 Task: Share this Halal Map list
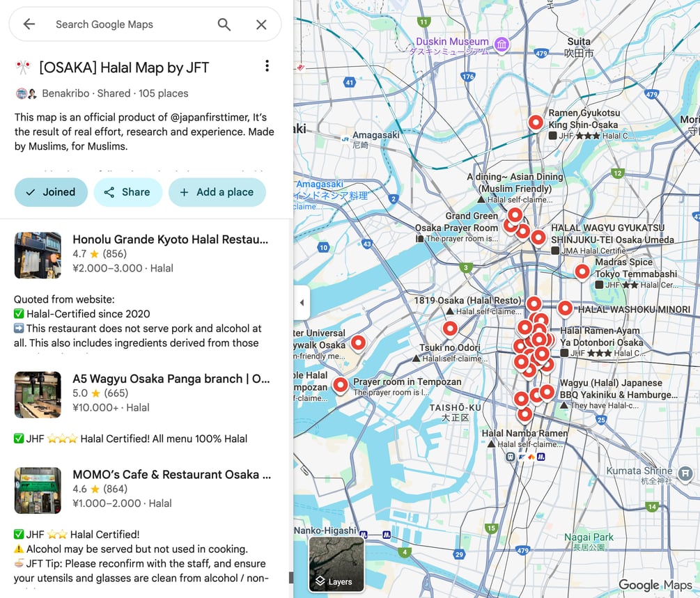click(x=127, y=192)
